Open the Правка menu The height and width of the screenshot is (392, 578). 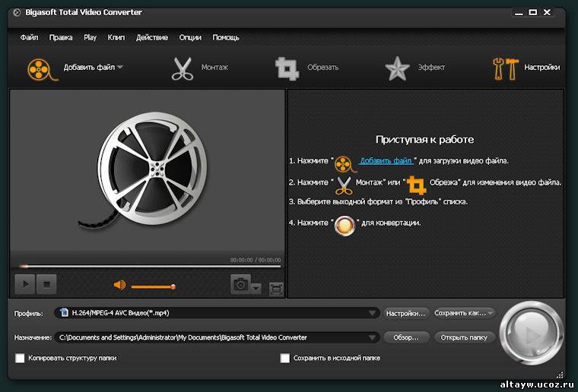coord(61,37)
